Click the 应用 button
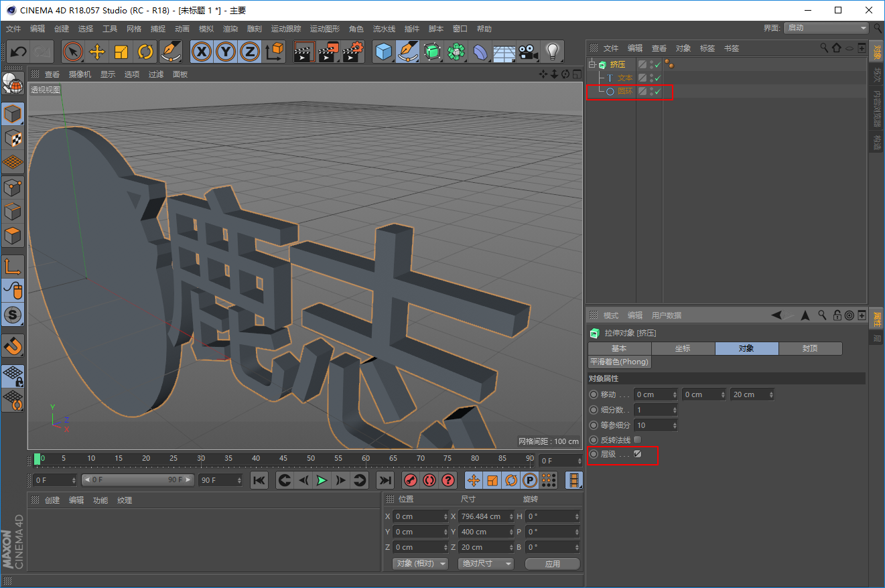 coord(553,564)
